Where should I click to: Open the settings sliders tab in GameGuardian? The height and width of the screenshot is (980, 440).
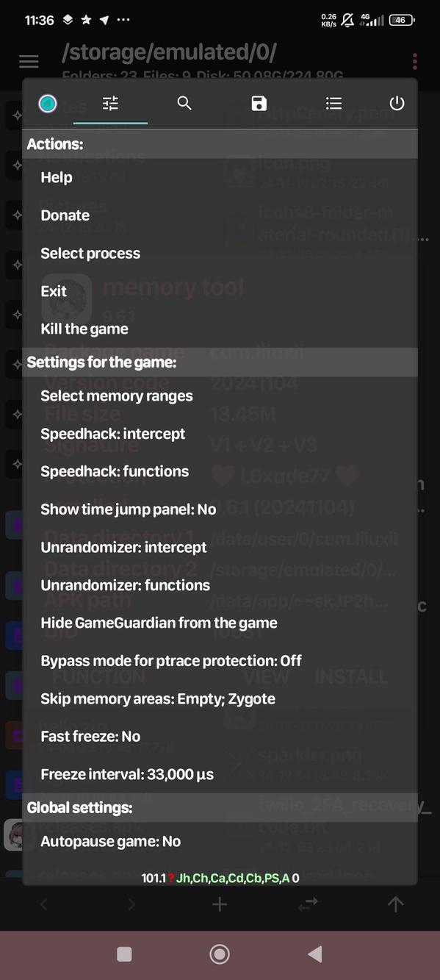(x=110, y=104)
